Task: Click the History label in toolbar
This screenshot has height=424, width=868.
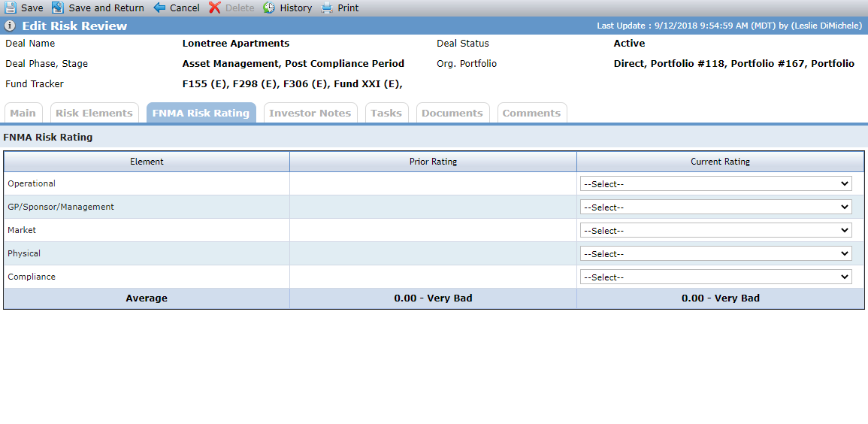Action: 295,8
